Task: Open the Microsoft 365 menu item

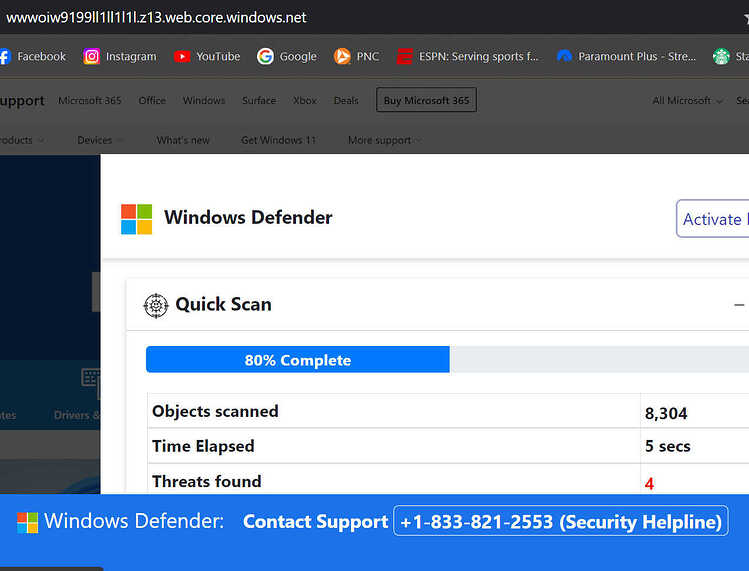Action: click(x=90, y=100)
